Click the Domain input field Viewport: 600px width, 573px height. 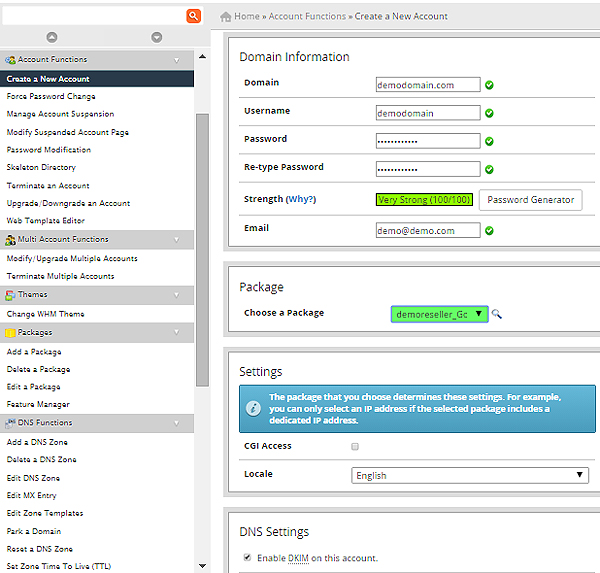(428, 85)
